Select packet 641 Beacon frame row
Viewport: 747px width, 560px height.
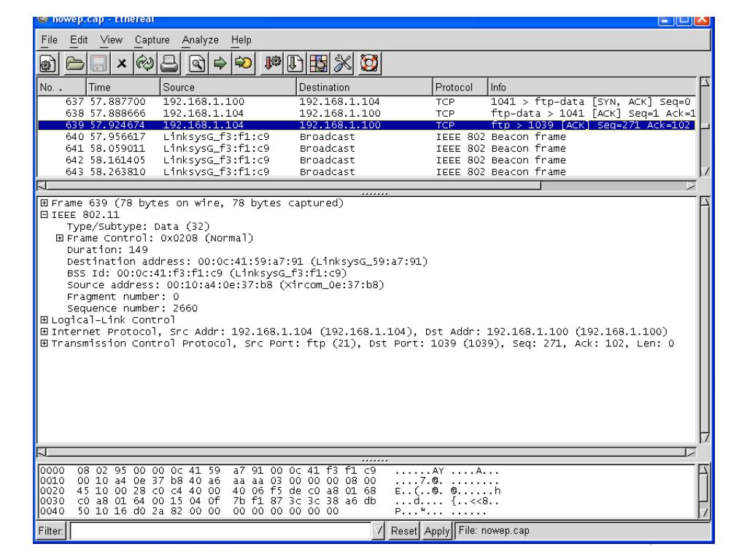coord(366,148)
